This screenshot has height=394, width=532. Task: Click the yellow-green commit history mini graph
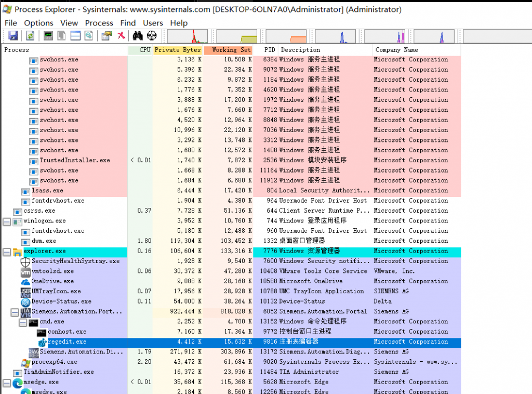[x=237, y=36]
